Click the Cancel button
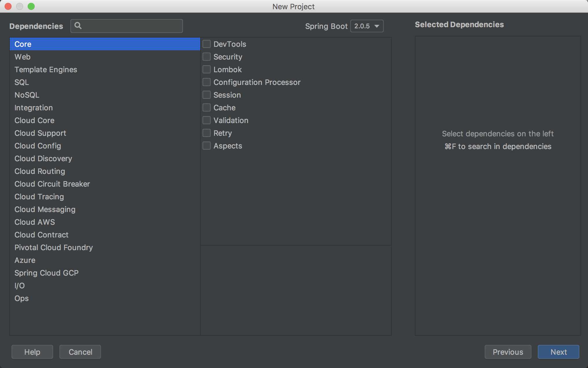588x368 pixels. pyautogui.click(x=80, y=352)
